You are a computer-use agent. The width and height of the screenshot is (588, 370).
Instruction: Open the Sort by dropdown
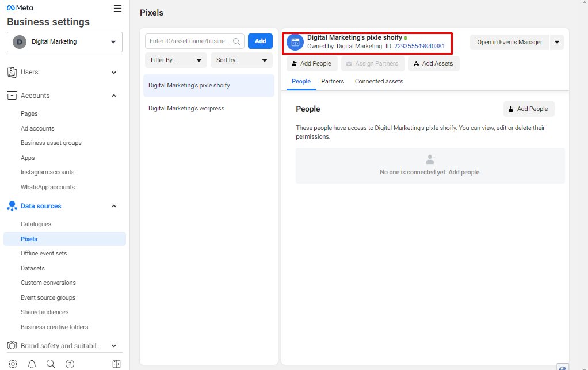click(242, 60)
